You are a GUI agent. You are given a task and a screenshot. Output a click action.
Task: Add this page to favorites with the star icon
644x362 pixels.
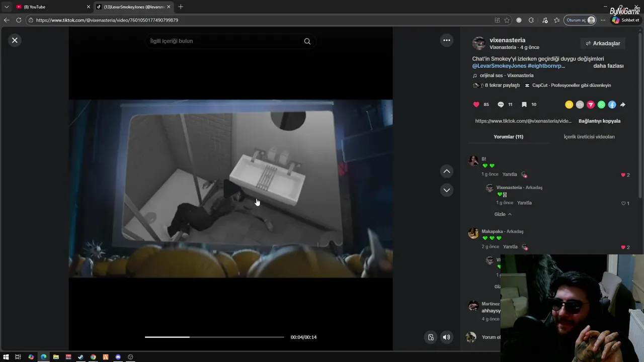[x=507, y=20]
